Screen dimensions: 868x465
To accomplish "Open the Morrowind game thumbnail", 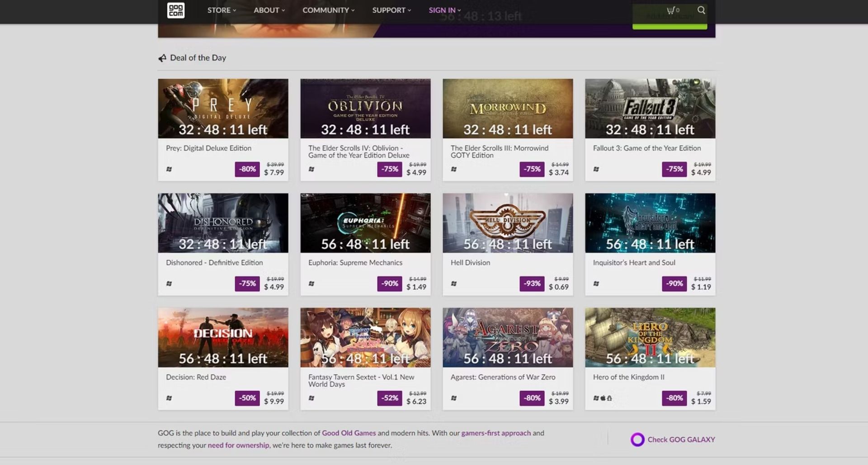I will pos(508,109).
